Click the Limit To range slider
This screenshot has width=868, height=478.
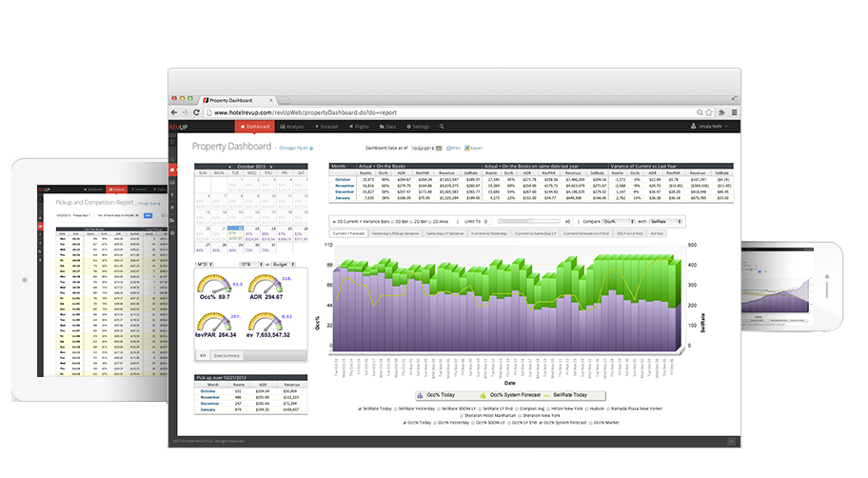click(x=530, y=222)
